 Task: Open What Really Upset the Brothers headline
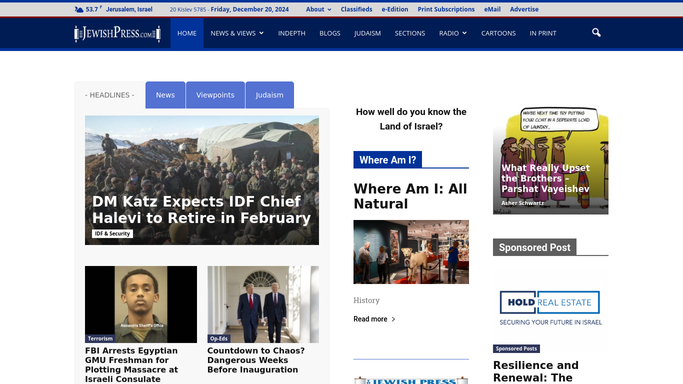[x=545, y=179]
